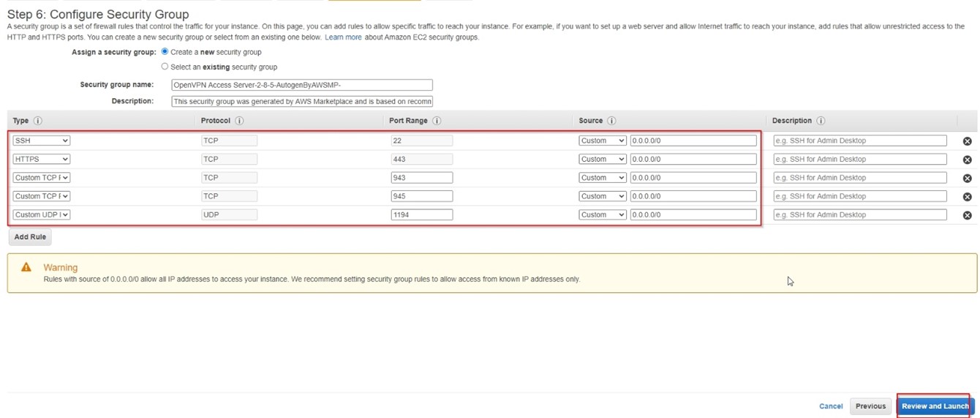980x418 pixels.
Task: Delete the rule for port 943
Action: coord(967,179)
